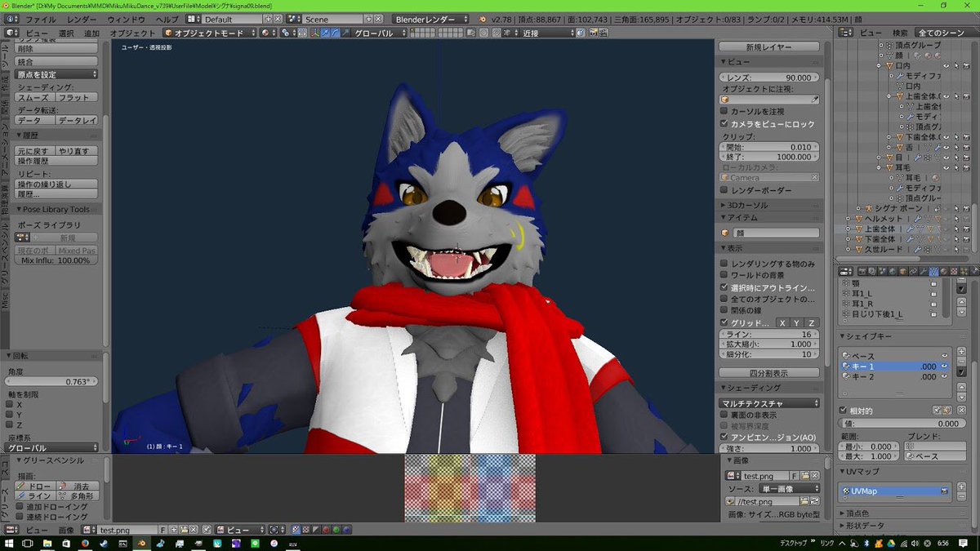980x551 pixels.
Task: Open the object data triangle properties tab
Action: coord(933,271)
